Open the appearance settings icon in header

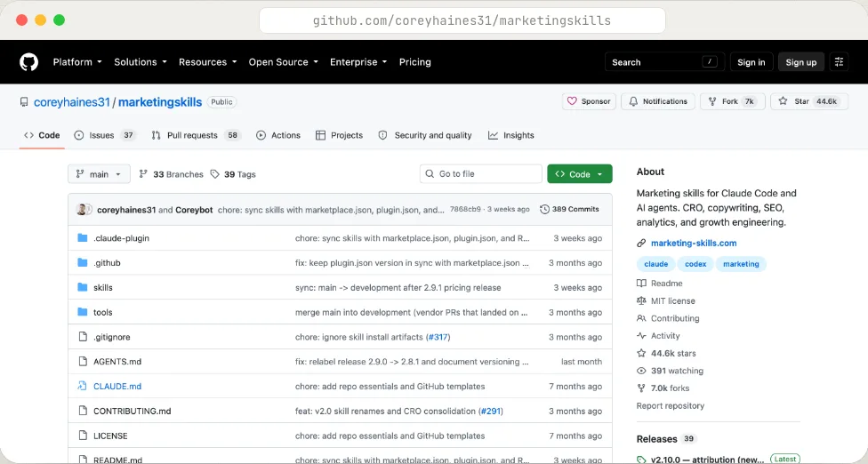839,62
